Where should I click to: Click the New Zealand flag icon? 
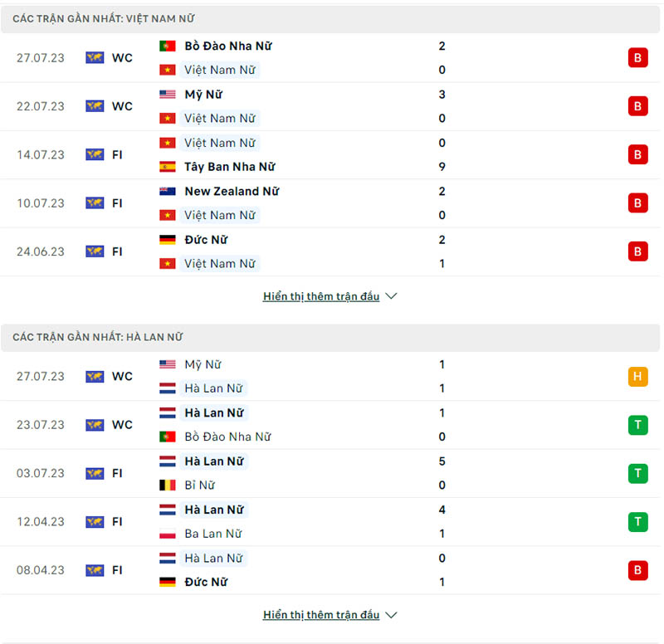[x=168, y=192]
